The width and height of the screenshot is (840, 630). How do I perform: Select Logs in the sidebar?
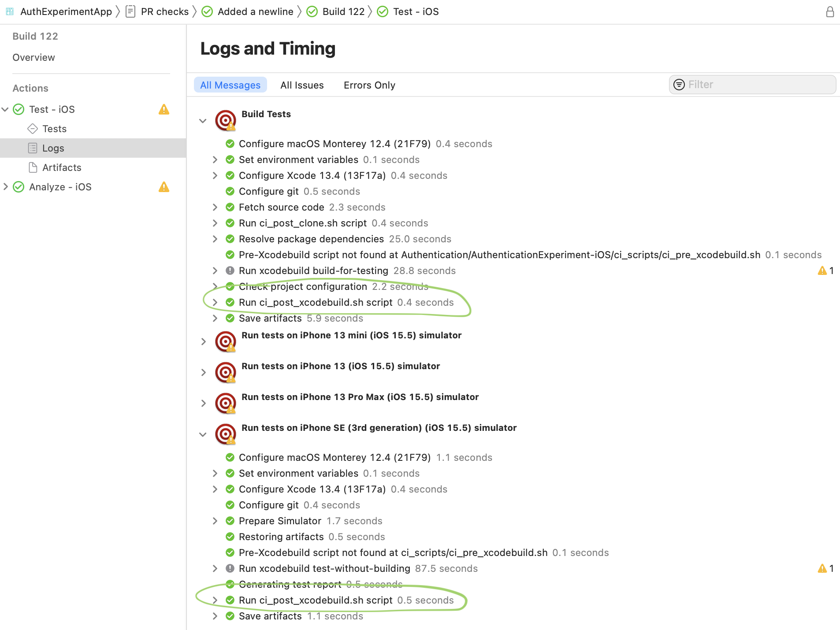point(93,148)
